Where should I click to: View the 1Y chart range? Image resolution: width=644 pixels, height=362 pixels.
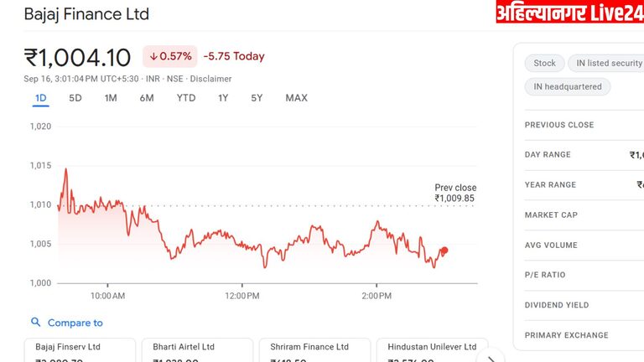coord(223,98)
